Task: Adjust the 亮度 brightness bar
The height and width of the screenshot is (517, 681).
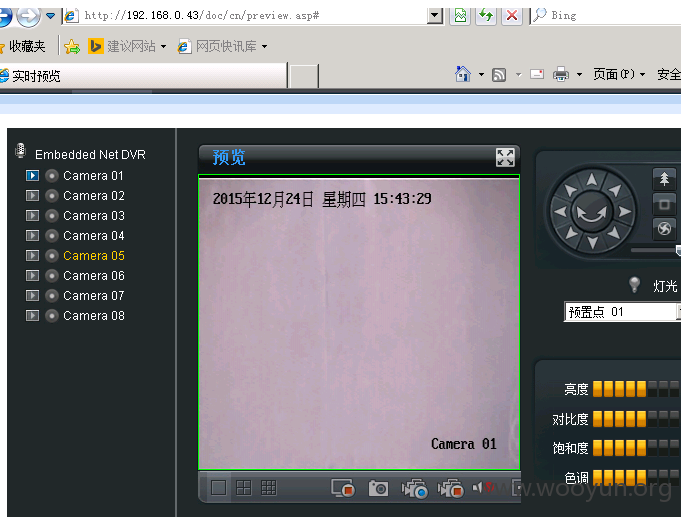Action: click(x=636, y=389)
